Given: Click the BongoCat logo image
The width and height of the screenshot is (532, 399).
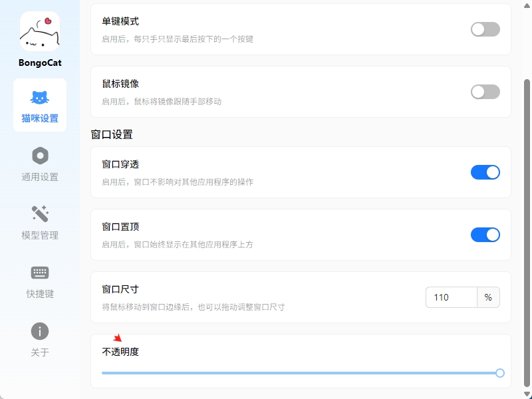Looking at the screenshot, I should coord(40,31).
